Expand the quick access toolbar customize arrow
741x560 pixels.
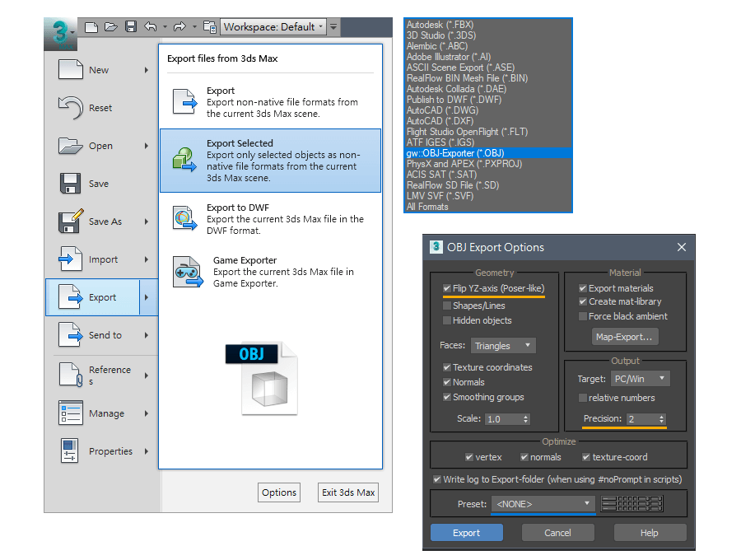(333, 27)
